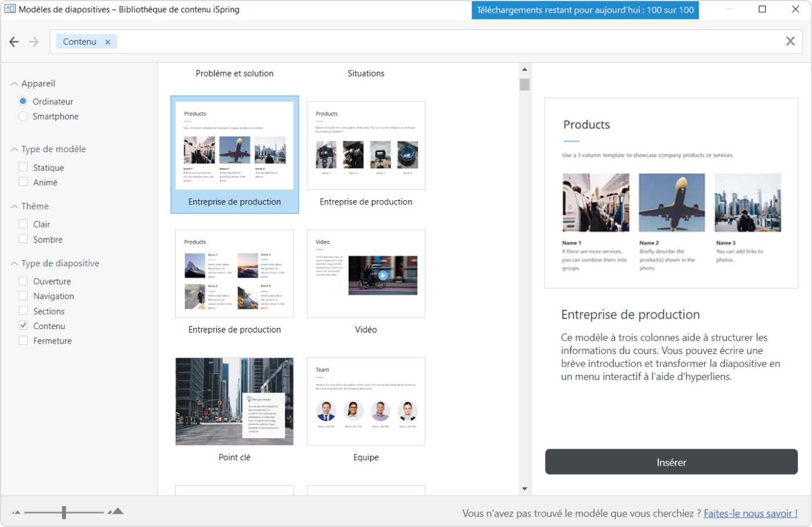This screenshot has width=812, height=527.
Task: Select the Vidéo slide template
Action: coord(366,273)
